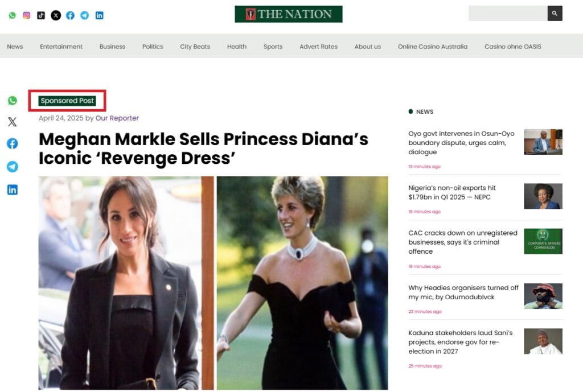
Task: Click the search magnifier button
Action: pos(555,13)
